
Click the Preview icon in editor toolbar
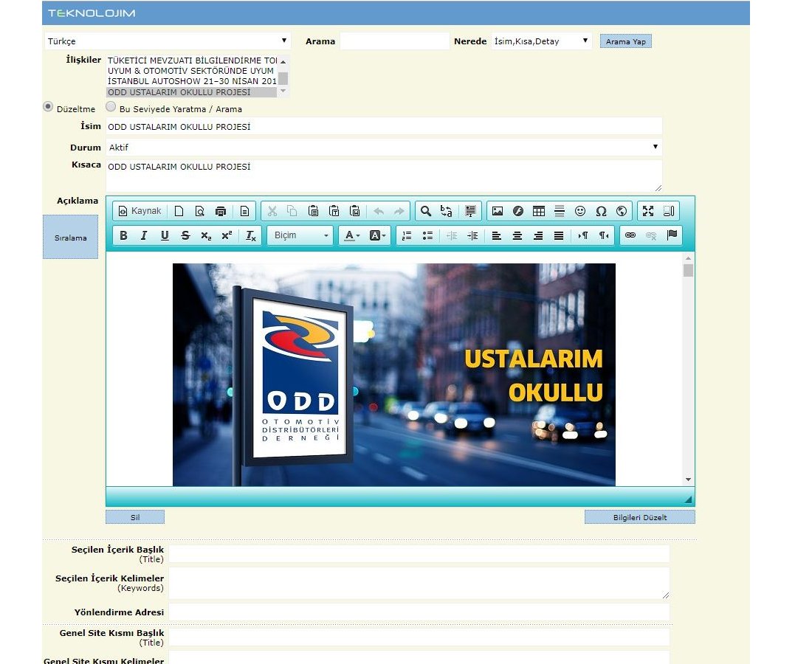200,211
